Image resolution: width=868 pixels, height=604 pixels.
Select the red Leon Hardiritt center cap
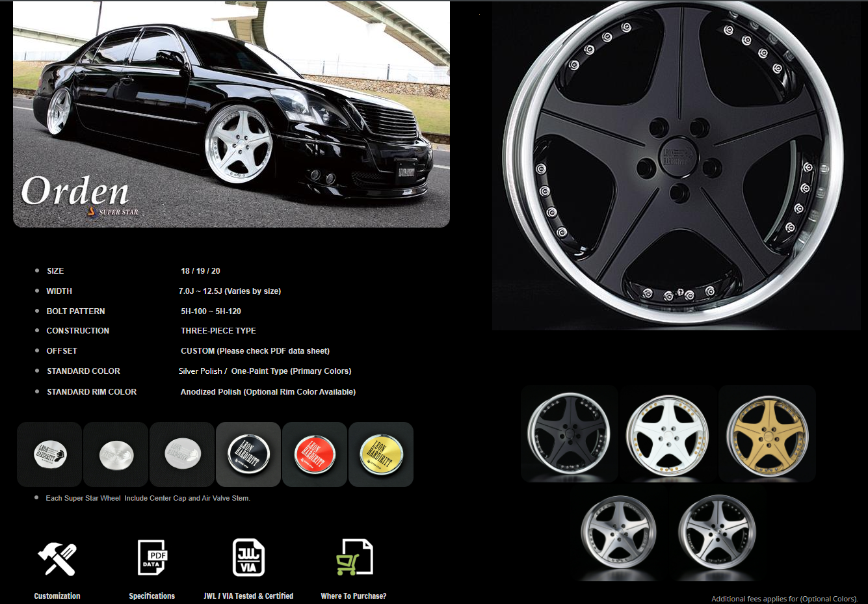coord(315,454)
